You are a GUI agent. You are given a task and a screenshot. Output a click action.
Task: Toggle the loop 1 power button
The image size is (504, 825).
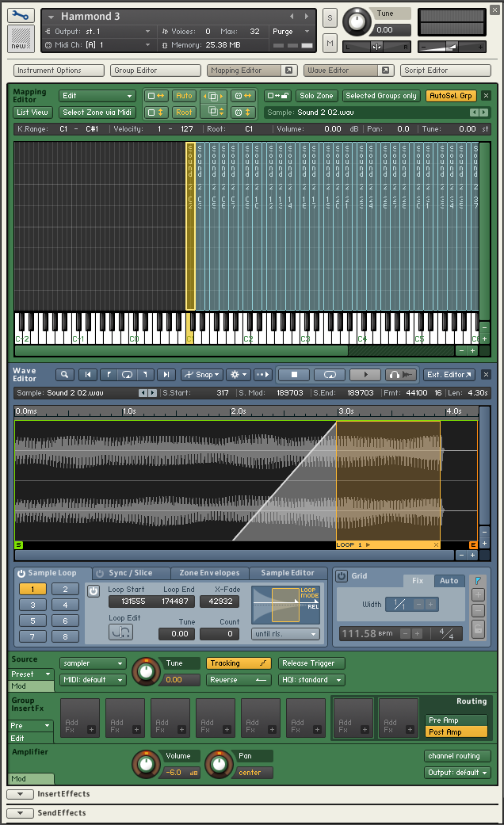[94, 591]
